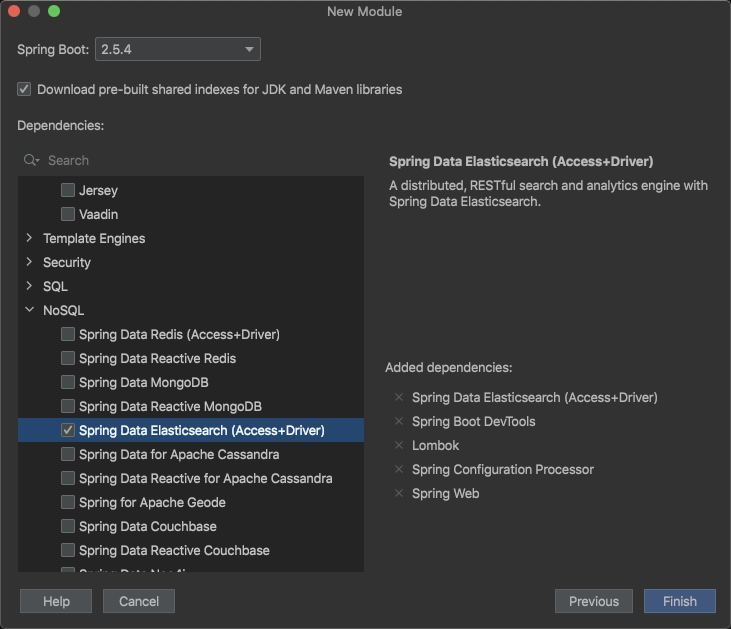Enable the Spring Data MongoDB checkbox
This screenshot has width=731, height=629.
click(x=68, y=383)
